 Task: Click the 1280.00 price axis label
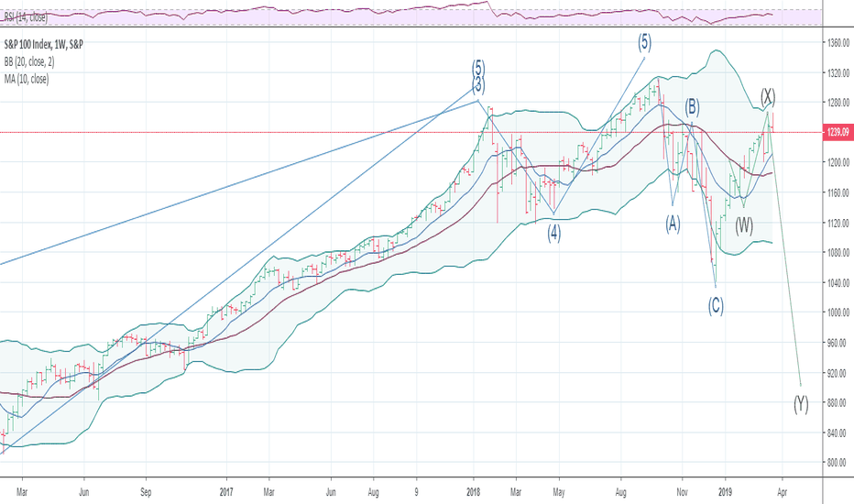pyautogui.click(x=838, y=103)
